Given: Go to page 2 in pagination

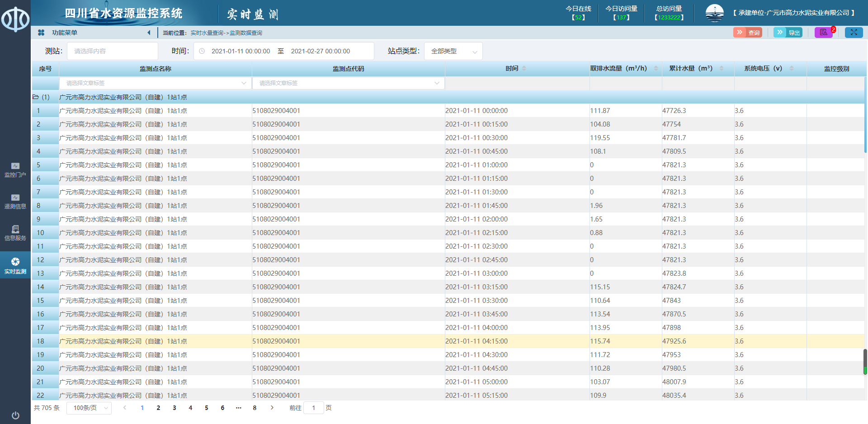Looking at the screenshot, I should click(158, 408).
